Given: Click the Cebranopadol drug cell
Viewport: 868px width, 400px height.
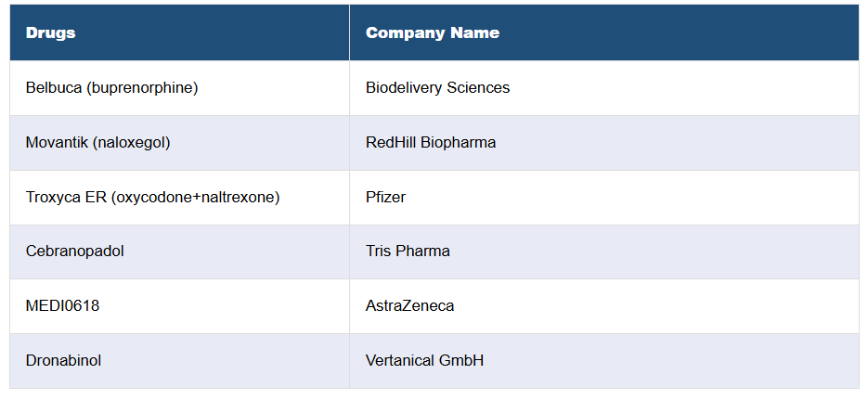Looking at the screenshot, I should tap(75, 252).
